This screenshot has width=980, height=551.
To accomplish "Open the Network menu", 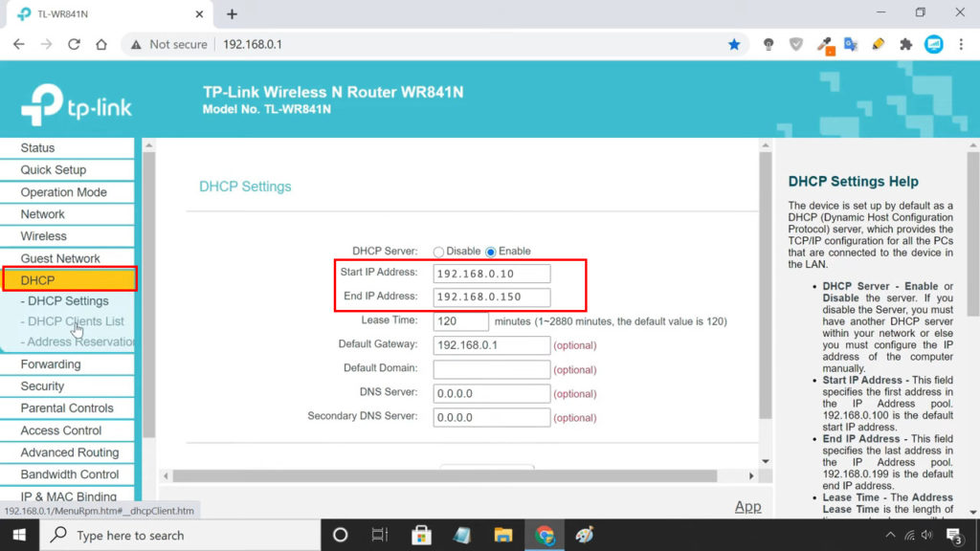I will pos(67,214).
